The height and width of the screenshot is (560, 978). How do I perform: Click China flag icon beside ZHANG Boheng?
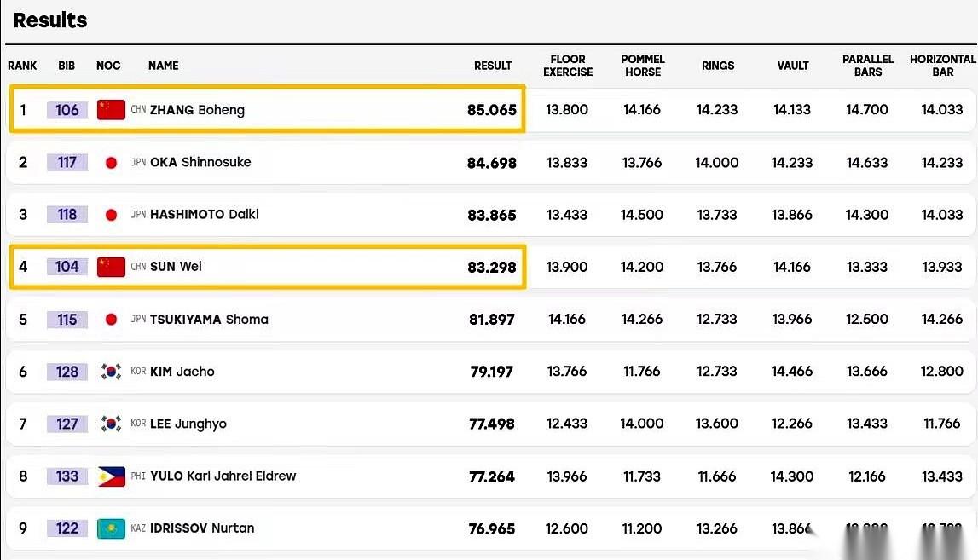[x=111, y=110]
